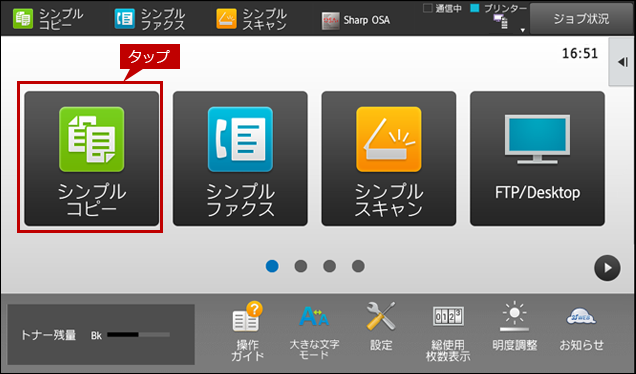Image resolution: width=636 pixels, height=374 pixels.
Task: Open the FTP/Desktop tile
Action: tap(537, 159)
